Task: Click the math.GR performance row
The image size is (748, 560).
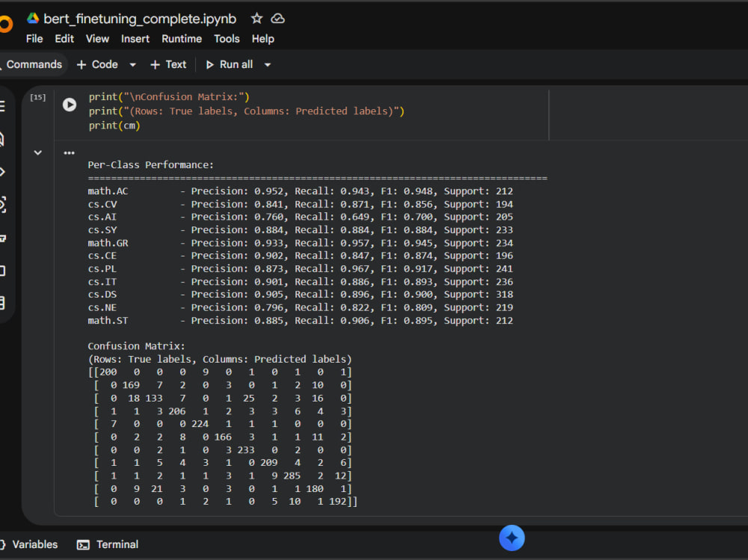Action: [x=300, y=243]
